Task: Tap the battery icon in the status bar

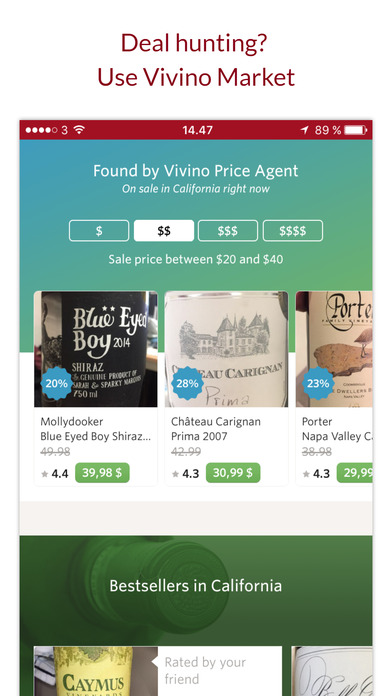Action: coord(356,130)
